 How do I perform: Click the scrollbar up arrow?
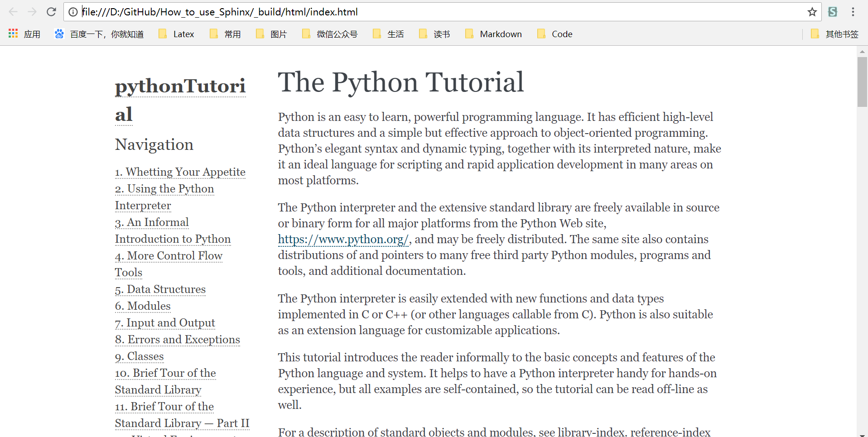coord(862,51)
